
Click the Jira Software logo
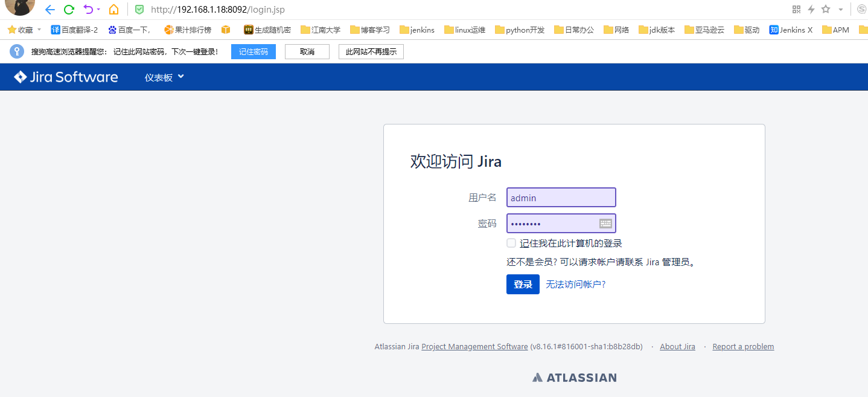pyautogui.click(x=66, y=77)
